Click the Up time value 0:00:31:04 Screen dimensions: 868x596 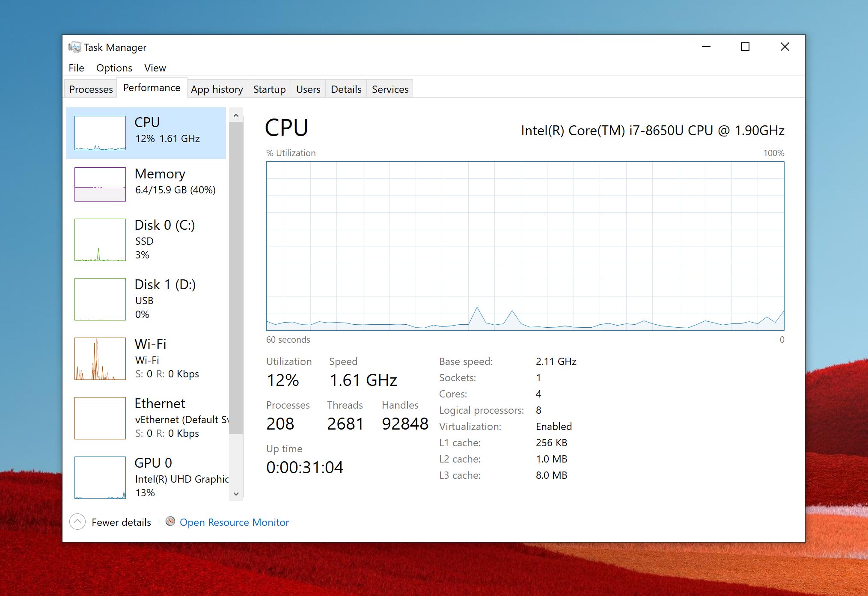pyautogui.click(x=304, y=468)
